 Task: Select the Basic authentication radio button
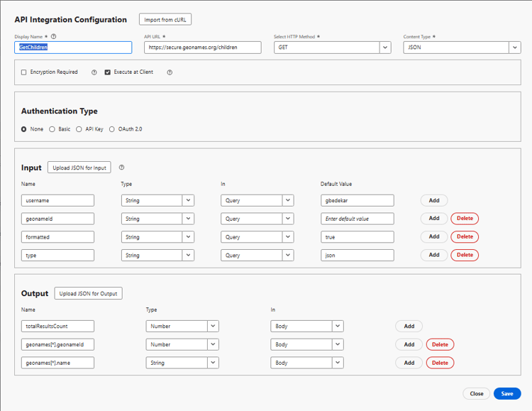(52, 129)
